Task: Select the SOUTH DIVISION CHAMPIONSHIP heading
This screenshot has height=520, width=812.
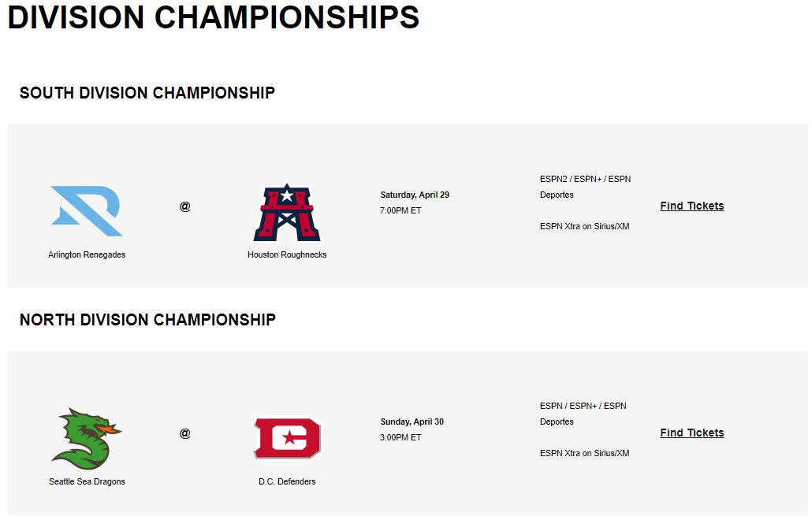Action: 147,92
